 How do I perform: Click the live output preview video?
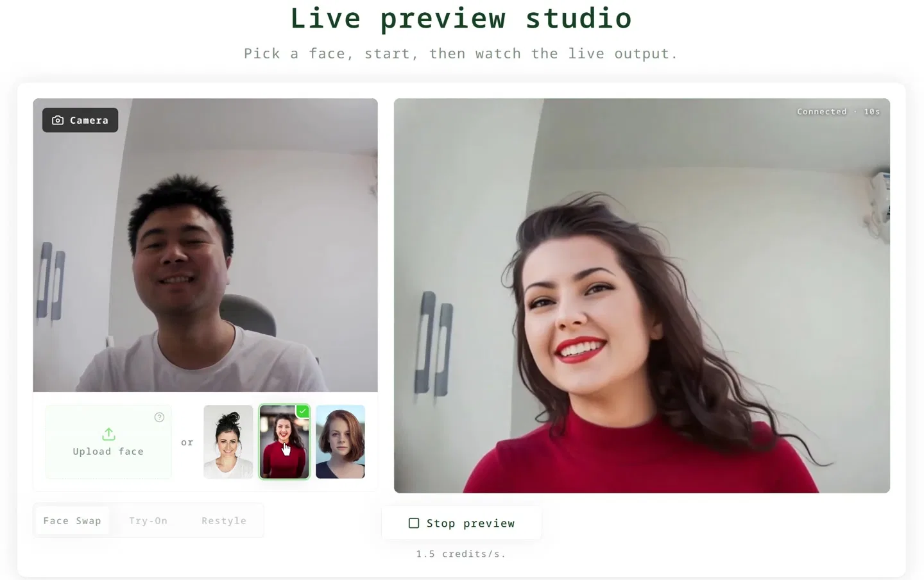tap(642, 296)
